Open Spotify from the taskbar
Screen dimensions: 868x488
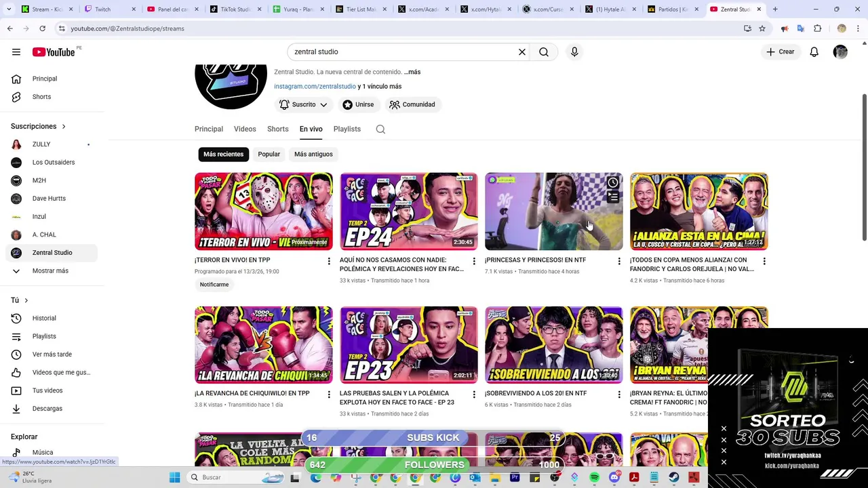tap(595, 477)
